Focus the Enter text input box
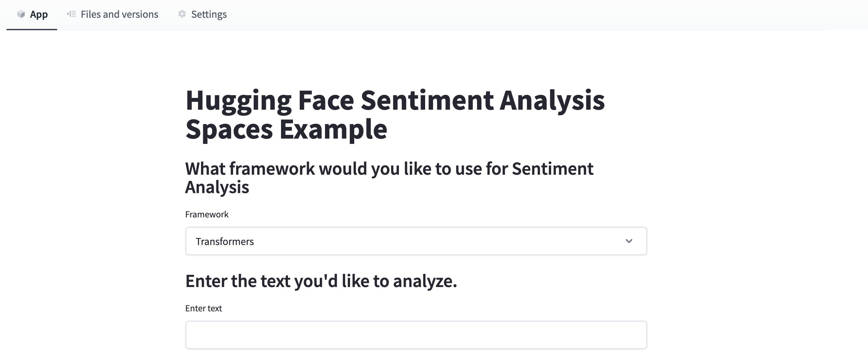868x356 pixels. (416, 335)
